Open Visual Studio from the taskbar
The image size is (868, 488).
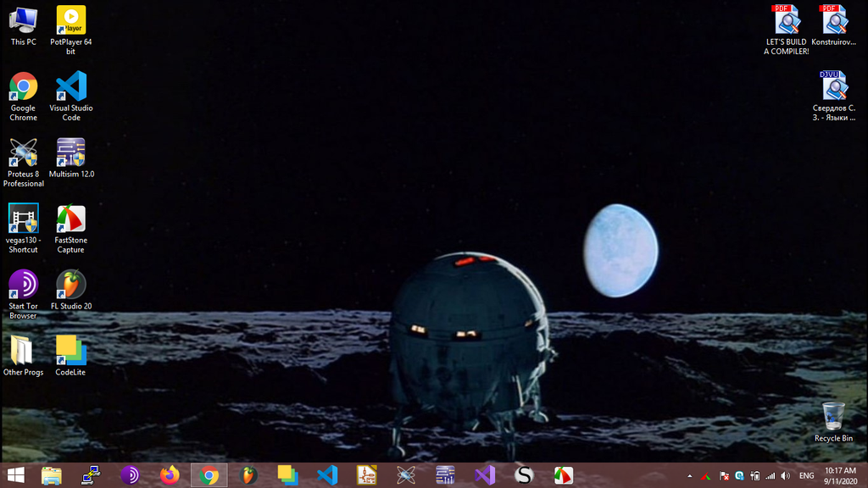(484, 475)
